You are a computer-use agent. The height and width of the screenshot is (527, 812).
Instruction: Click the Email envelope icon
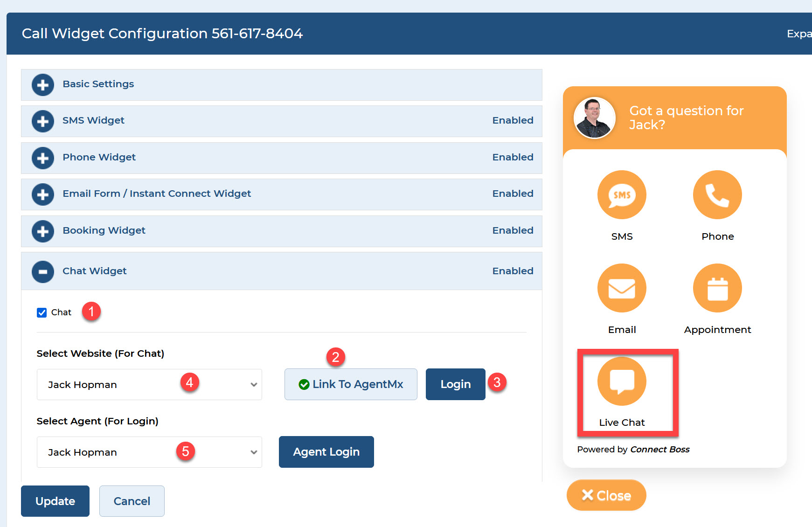click(622, 288)
